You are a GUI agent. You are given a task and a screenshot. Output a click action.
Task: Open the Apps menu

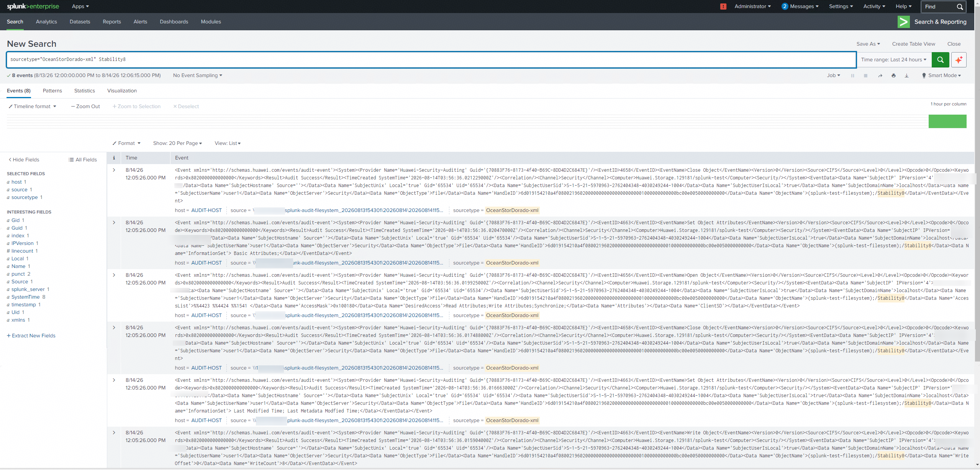click(80, 7)
